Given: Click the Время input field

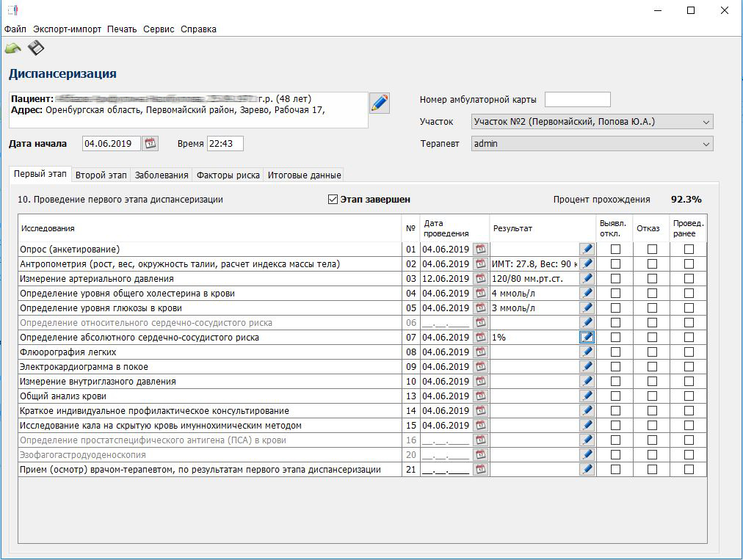Looking at the screenshot, I should [225, 144].
